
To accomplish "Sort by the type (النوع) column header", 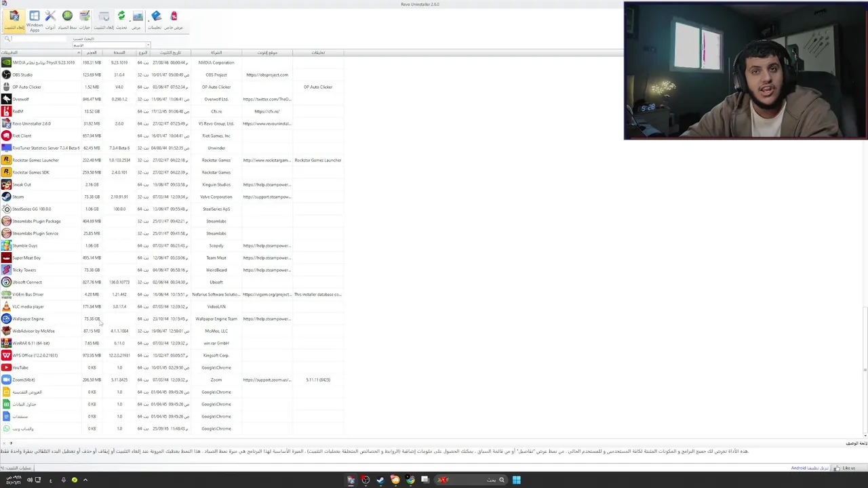I will pyautogui.click(x=143, y=52).
